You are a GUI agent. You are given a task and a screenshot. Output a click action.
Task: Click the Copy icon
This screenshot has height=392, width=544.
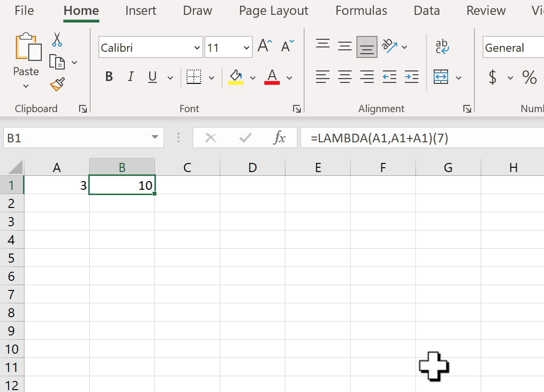point(57,62)
